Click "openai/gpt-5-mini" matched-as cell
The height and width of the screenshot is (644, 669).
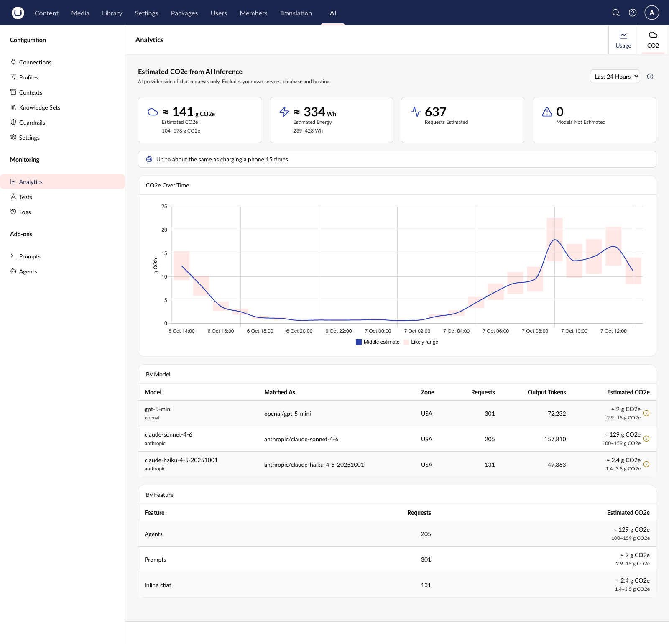point(287,414)
